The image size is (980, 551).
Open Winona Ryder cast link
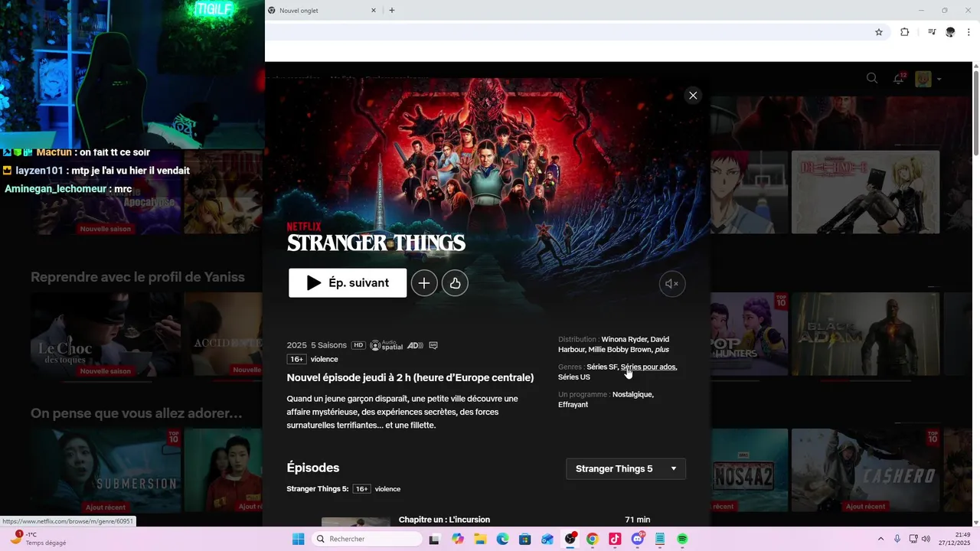(625, 339)
